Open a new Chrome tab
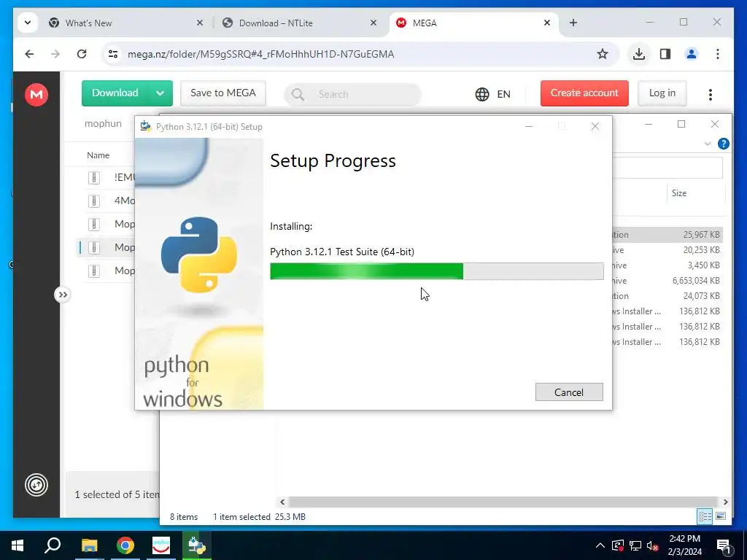The image size is (747, 560). [573, 23]
